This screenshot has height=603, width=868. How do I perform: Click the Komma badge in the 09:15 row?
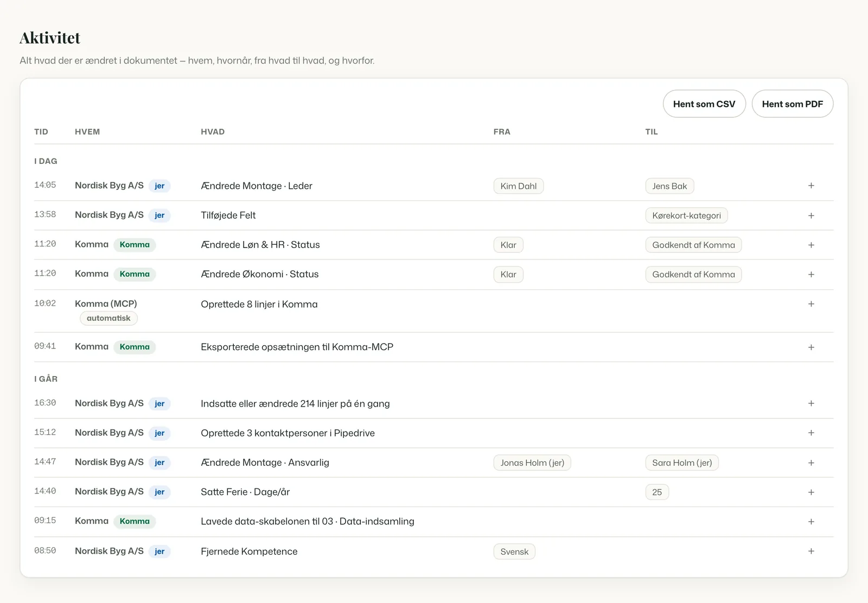[x=135, y=522]
